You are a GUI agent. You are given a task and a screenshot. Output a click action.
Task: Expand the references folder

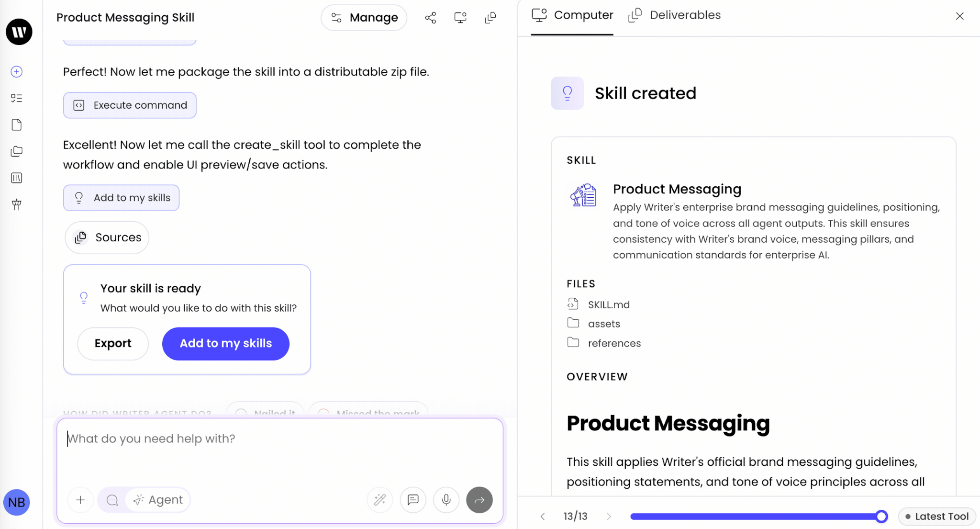point(614,343)
